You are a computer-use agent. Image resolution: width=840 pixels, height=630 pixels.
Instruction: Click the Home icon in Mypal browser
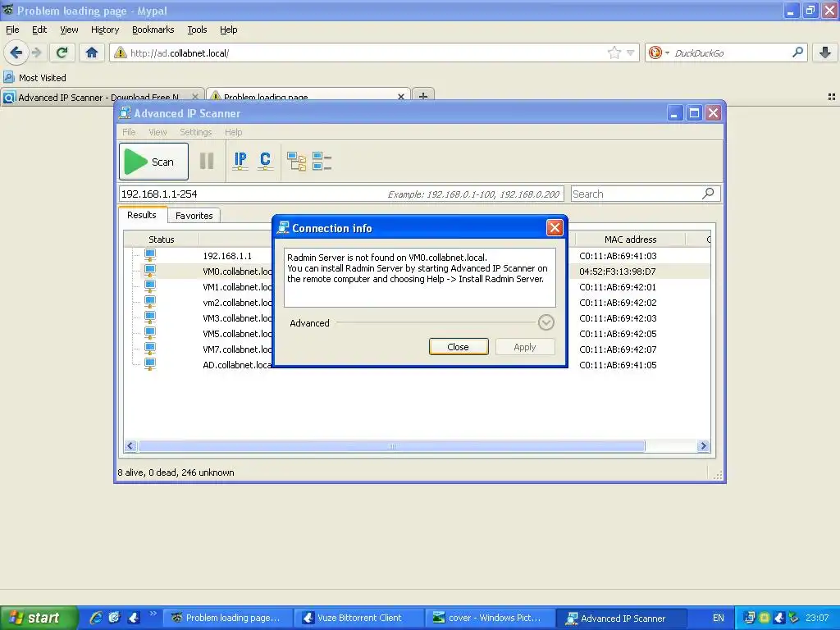[x=92, y=52]
